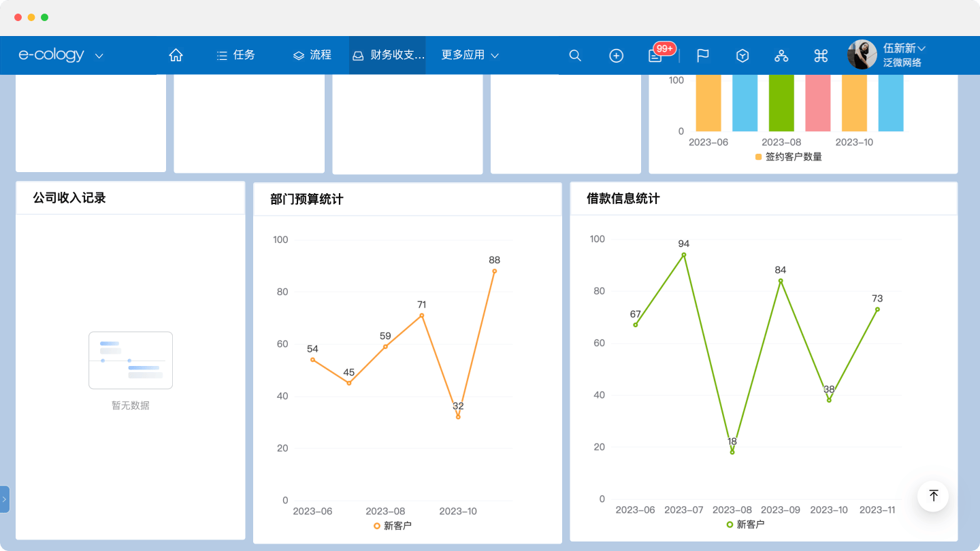Viewport: 980px width, 551px height.
Task: Click the 泛微网络 company name
Action: pyautogui.click(x=902, y=63)
